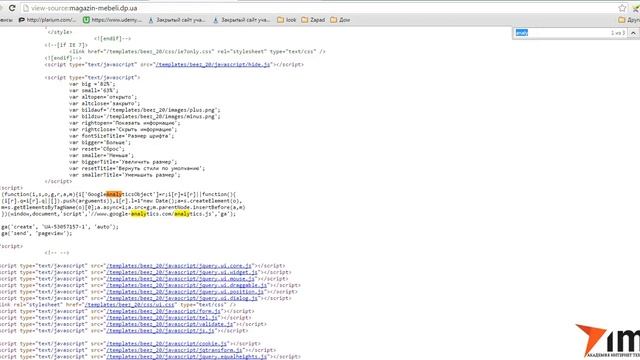640x360 pixels.
Task: Click the [if IE 7] comment line
Action: (66, 45)
